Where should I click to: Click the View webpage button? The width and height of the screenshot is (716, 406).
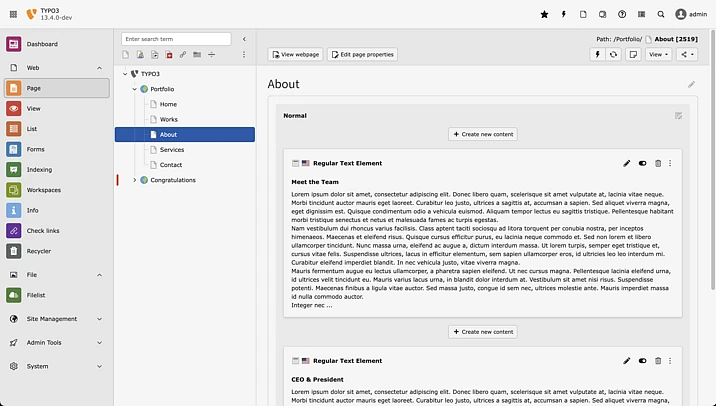[296, 54]
